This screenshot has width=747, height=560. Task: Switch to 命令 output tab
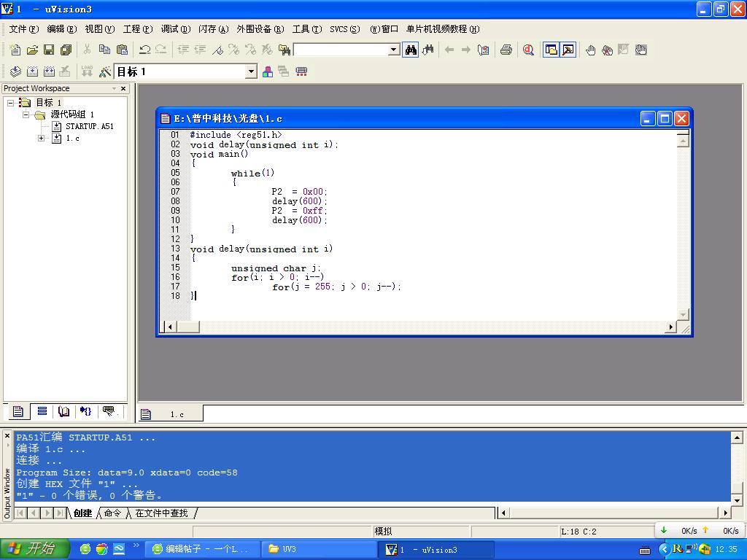coord(113,513)
